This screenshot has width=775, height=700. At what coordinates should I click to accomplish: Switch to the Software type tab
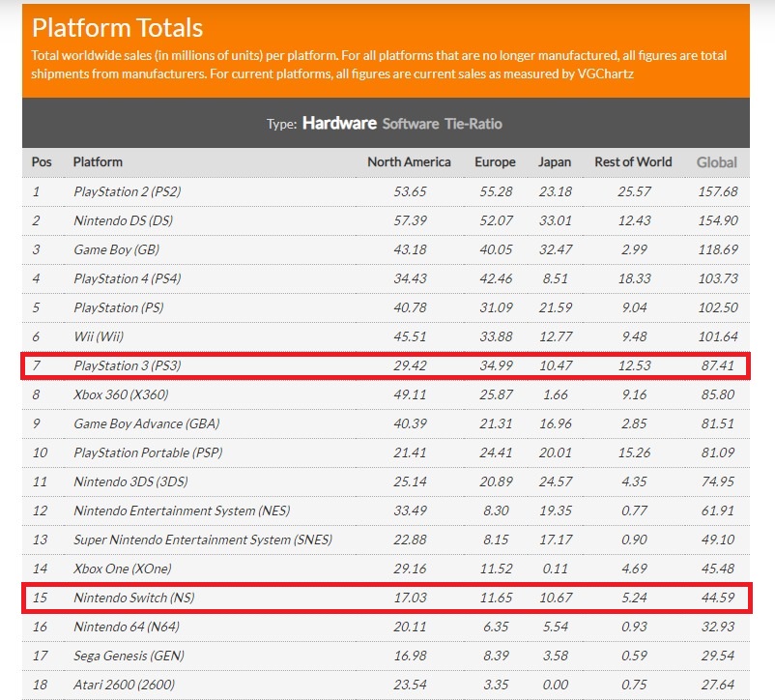[x=410, y=124]
